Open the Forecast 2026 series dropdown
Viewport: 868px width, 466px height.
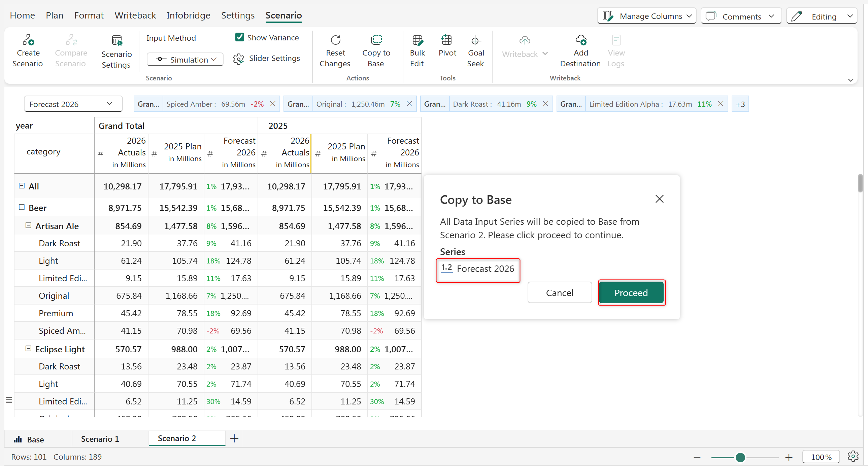coord(73,104)
